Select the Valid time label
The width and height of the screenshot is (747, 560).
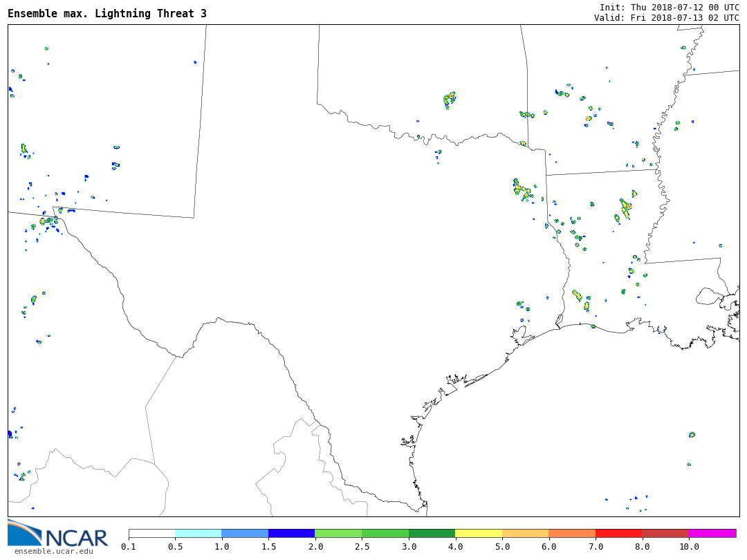point(666,18)
